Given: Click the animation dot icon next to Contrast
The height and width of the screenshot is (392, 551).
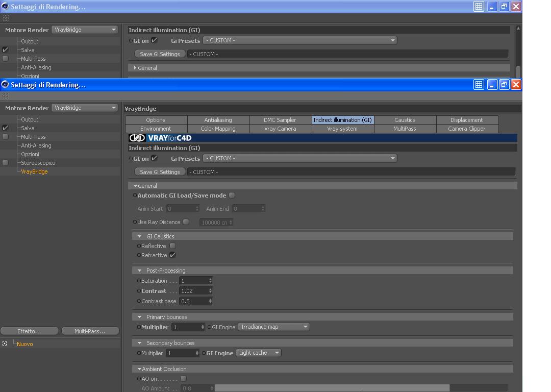Looking at the screenshot, I should coord(139,291).
